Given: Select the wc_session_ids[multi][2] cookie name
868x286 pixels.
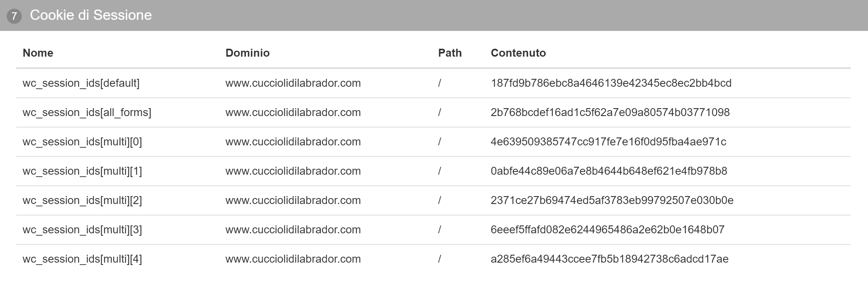Looking at the screenshot, I should pyautogui.click(x=82, y=200).
